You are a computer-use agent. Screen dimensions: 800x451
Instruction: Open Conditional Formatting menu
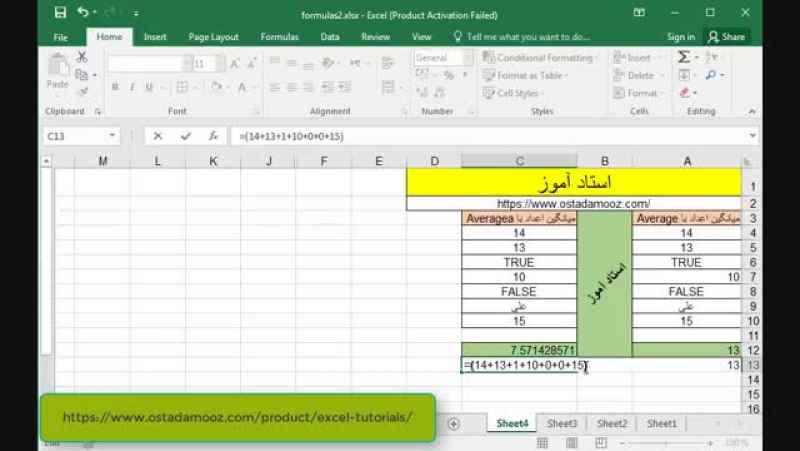[539, 58]
